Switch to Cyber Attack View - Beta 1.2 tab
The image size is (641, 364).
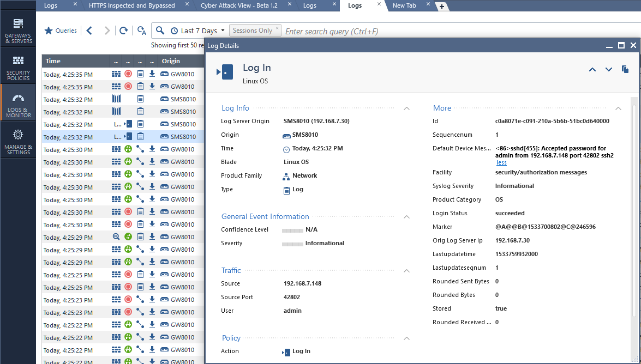(239, 5)
